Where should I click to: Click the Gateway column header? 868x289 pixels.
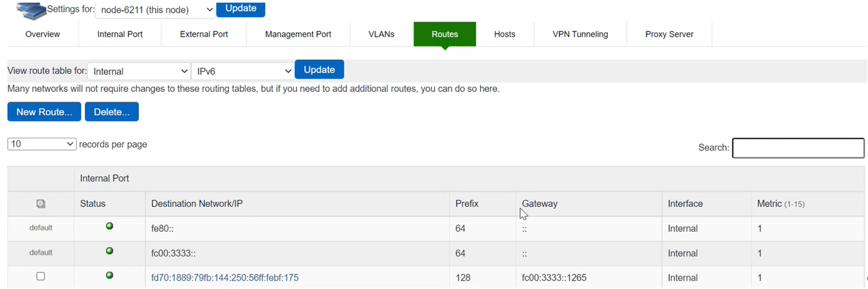point(540,204)
